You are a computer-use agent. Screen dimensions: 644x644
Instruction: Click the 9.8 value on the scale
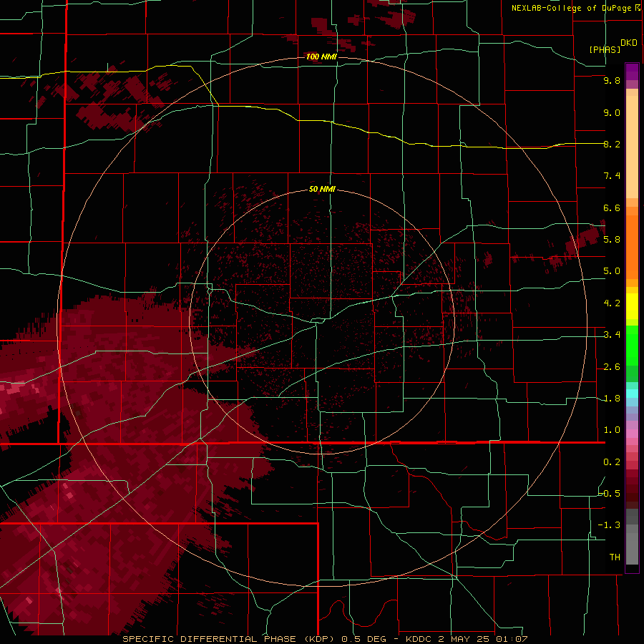click(612, 81)
